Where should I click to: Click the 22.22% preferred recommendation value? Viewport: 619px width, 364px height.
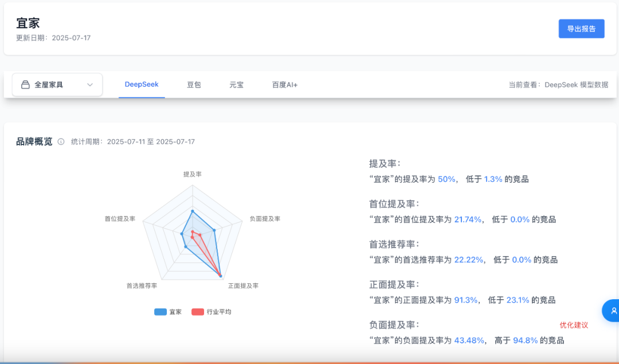469,260
